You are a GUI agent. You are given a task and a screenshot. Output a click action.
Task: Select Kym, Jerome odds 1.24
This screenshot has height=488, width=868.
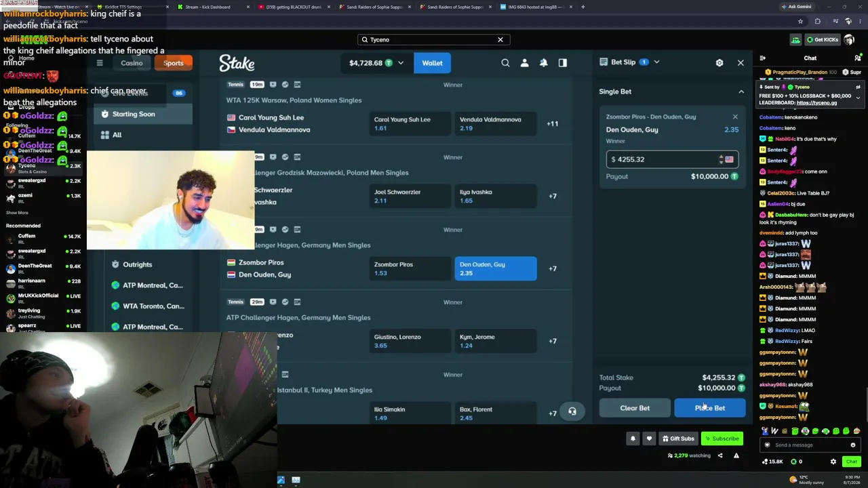tap(495, 341)
